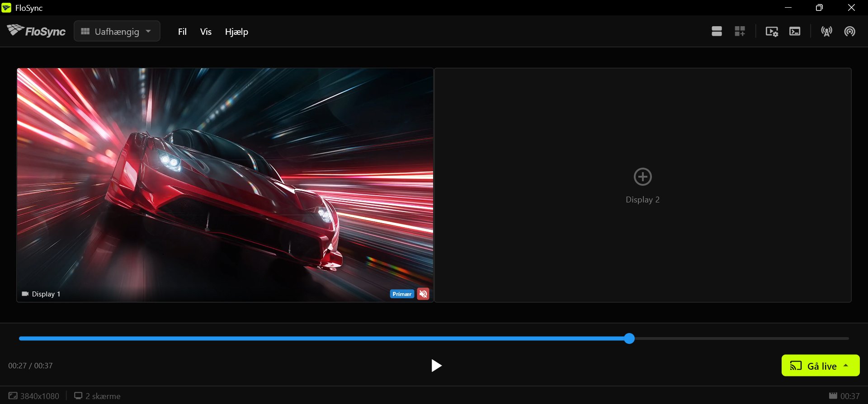The width and height of the screenshot is (868, 404).
Task: Select the Display 1 car video thumbnail
Action: [225, 185]
